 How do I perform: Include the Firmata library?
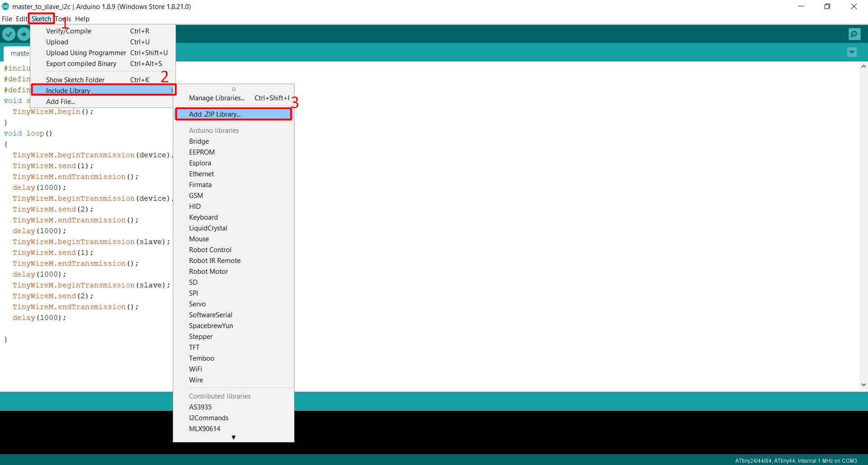233,185
